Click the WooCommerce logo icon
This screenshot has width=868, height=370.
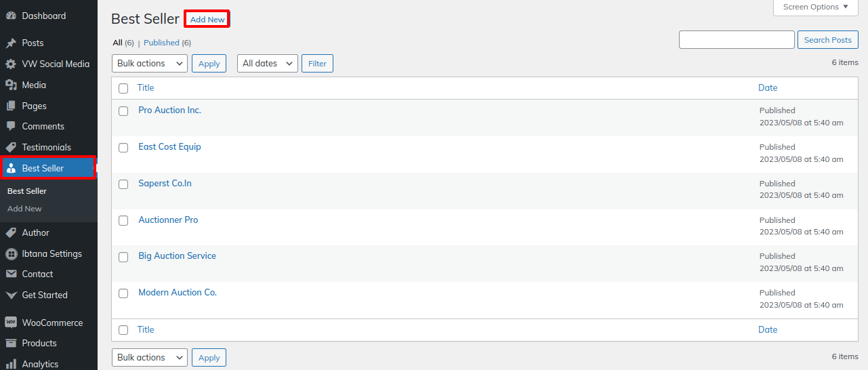tap(11, 323)
